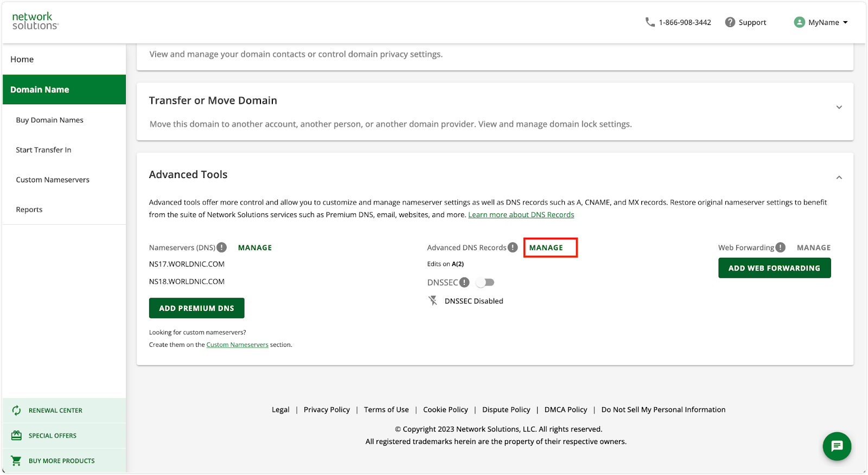Click the ADD WEB FORWARDING button
The image size is (868, 475).
[775, 268]
